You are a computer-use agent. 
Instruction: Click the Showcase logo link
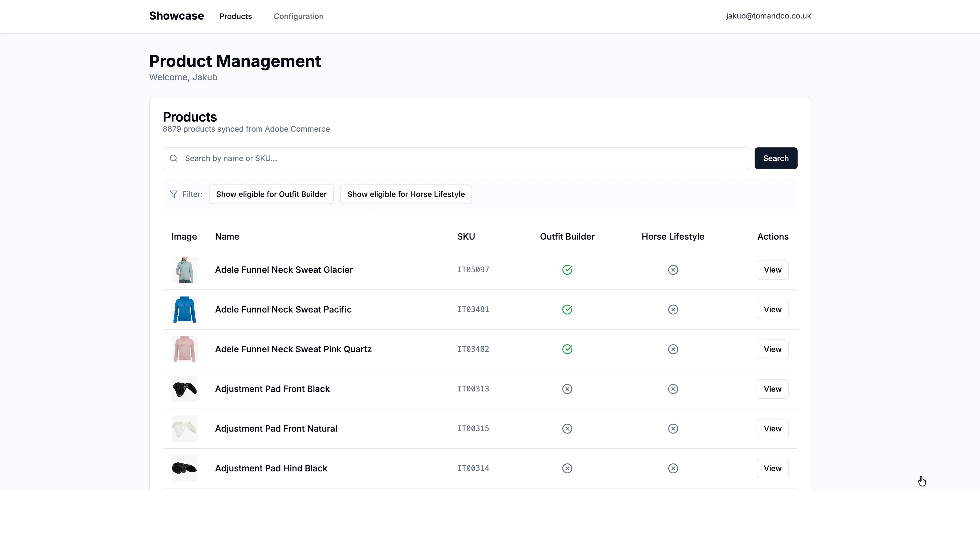(x=177, y=16)
